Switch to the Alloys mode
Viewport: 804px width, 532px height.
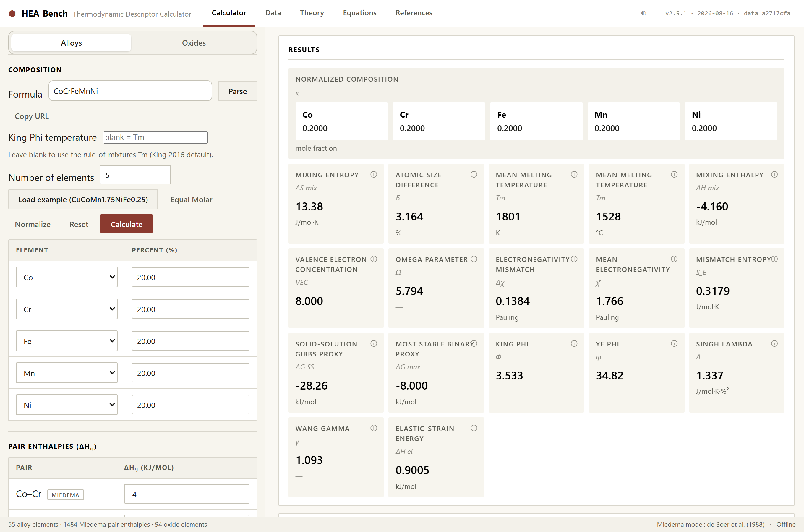(71, 43)
